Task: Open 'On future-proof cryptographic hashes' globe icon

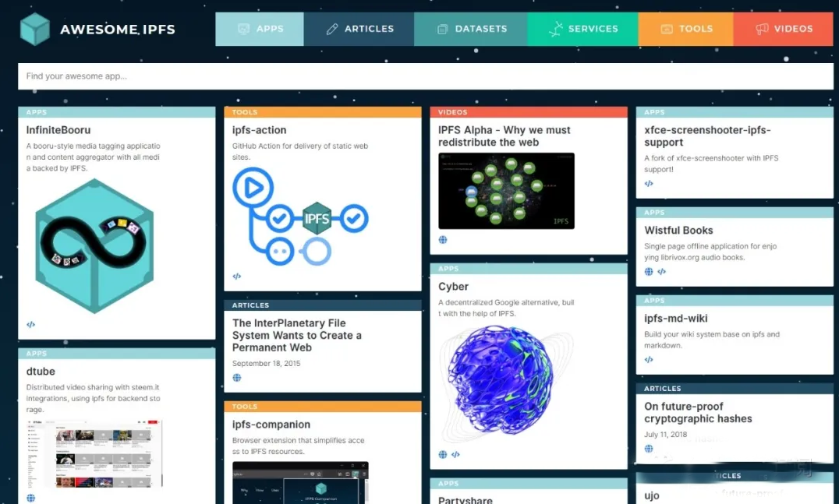Action: (649, 449)
